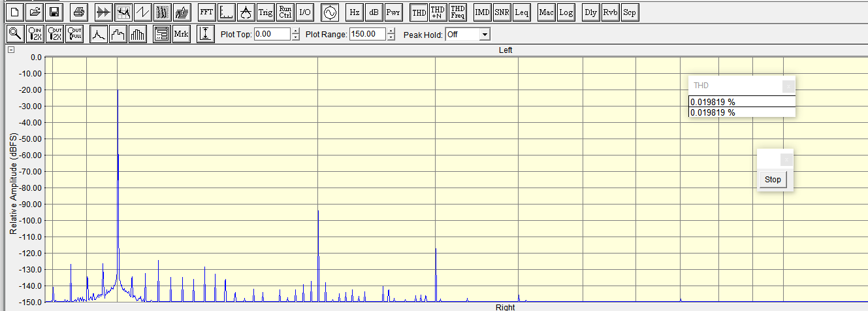Decrease Plot Top with down arrow
868x311 pixels.
point(296,38)
